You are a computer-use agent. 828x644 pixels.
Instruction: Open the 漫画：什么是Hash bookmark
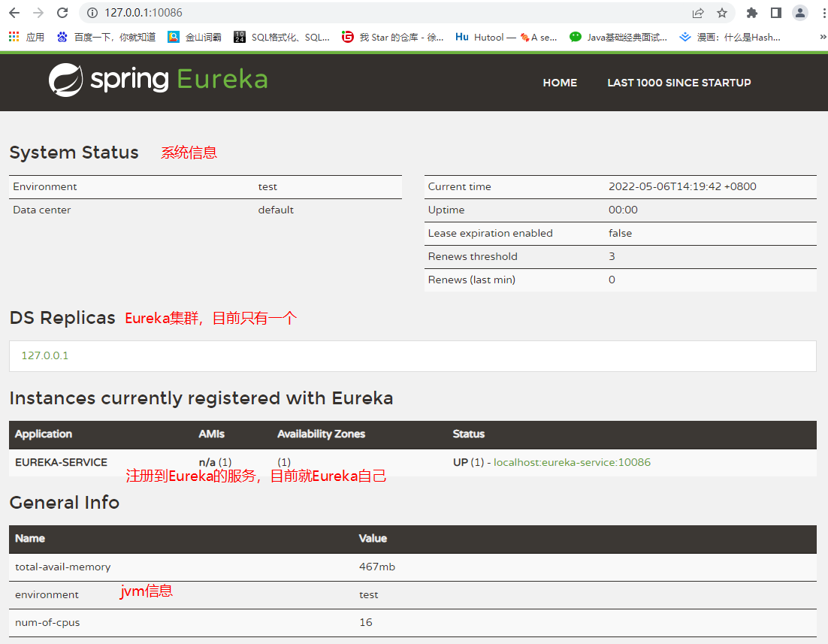730,37
